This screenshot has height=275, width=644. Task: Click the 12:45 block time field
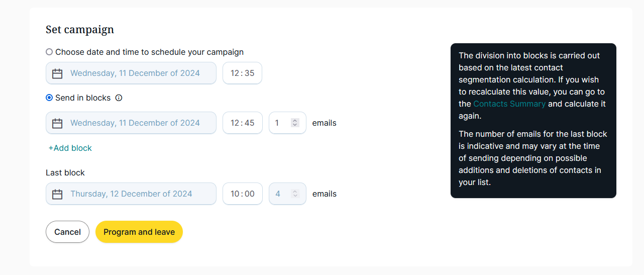[242, 123]
